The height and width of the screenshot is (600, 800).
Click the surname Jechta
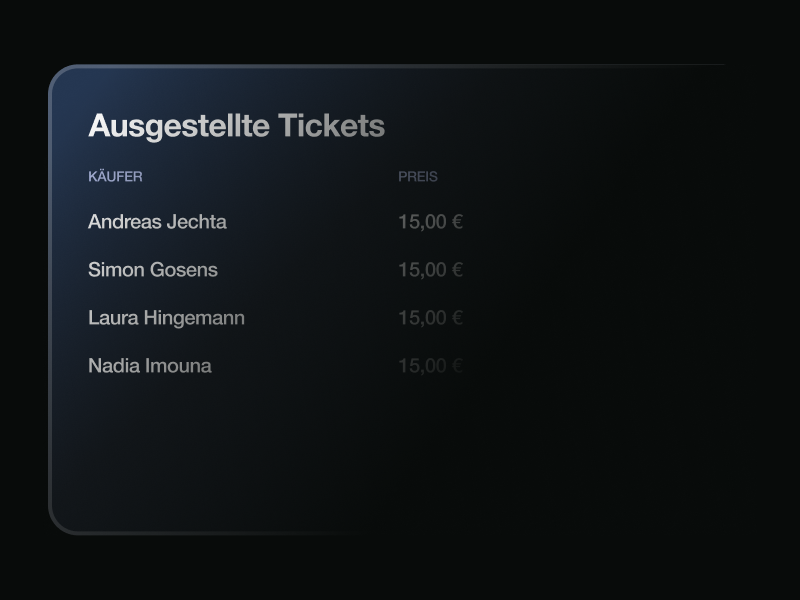tap(197, 222)
